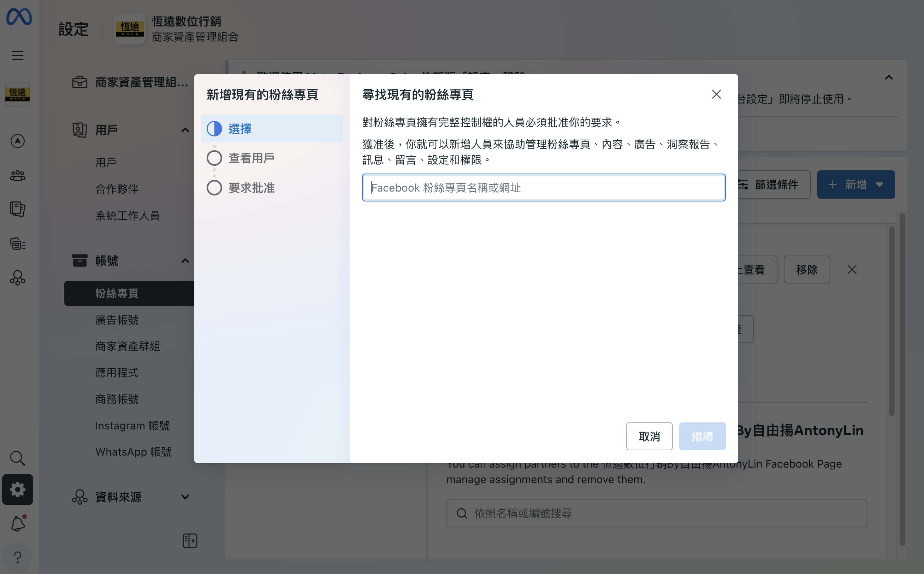The width and height of the screenshot is (924, 574).
Task: Open the hamburger menu at top of sidebar
Action: coord(17,55)
